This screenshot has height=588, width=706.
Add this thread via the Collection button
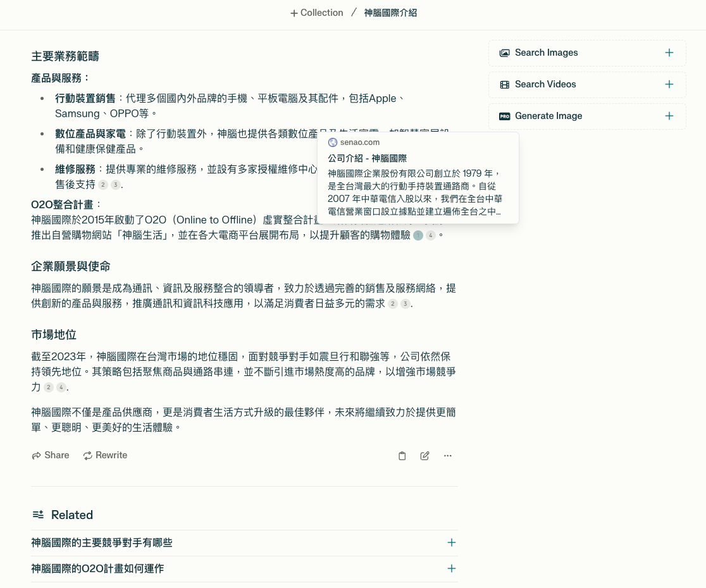[x=316, y=13]
